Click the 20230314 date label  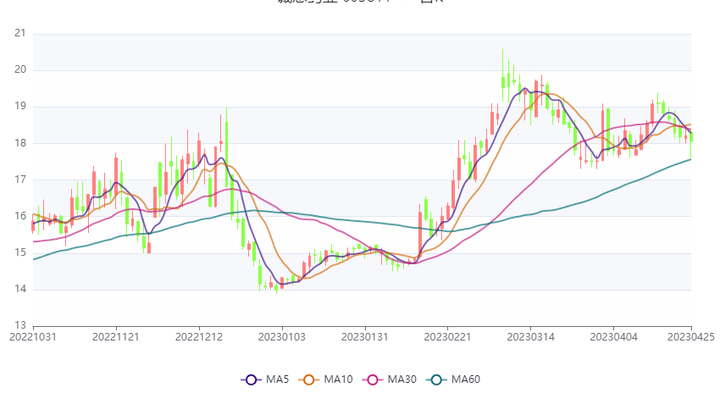531,338
